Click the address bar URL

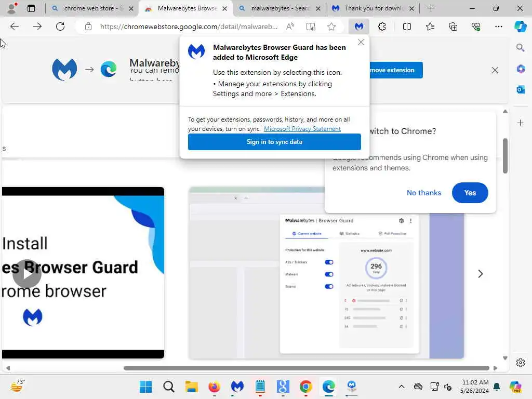tap(189, 26)
